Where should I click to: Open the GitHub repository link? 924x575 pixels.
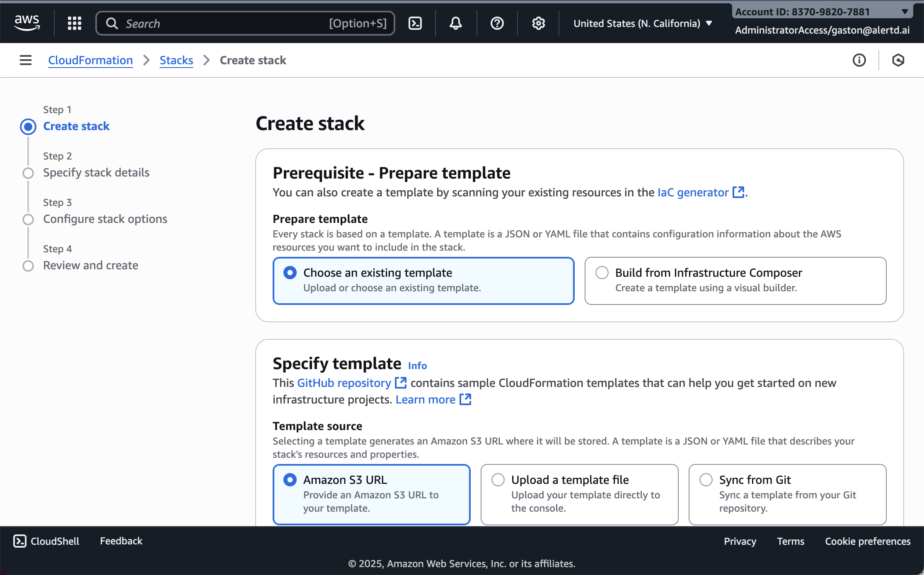tap(343, 383)
